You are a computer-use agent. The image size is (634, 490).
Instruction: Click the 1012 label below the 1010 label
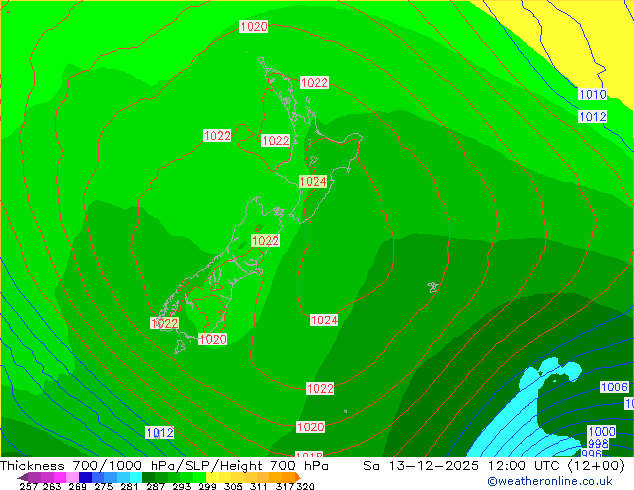point(593,117)
